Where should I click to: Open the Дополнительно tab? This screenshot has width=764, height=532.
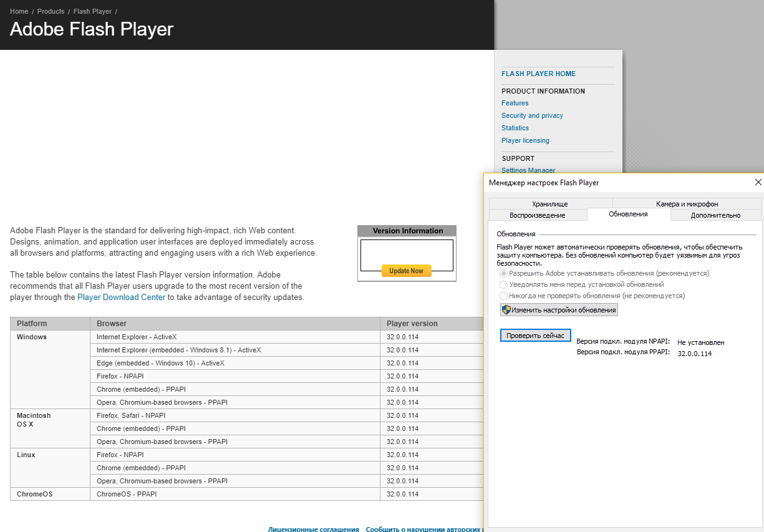click(715, 215)
